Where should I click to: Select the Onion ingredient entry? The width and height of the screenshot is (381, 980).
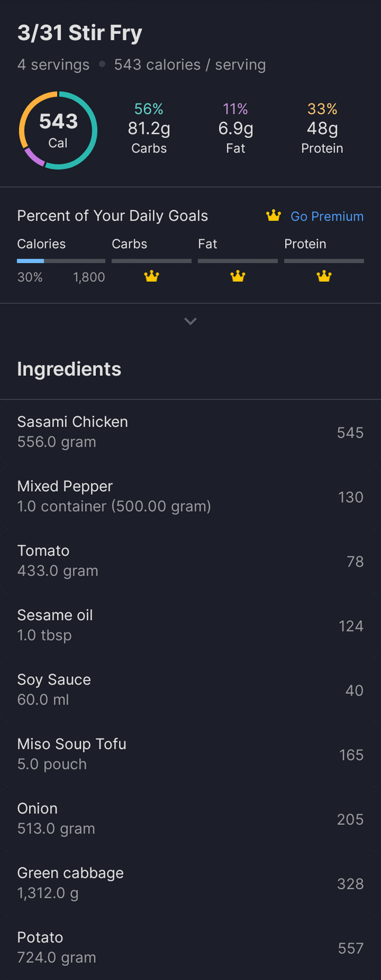tap(190, 818)
